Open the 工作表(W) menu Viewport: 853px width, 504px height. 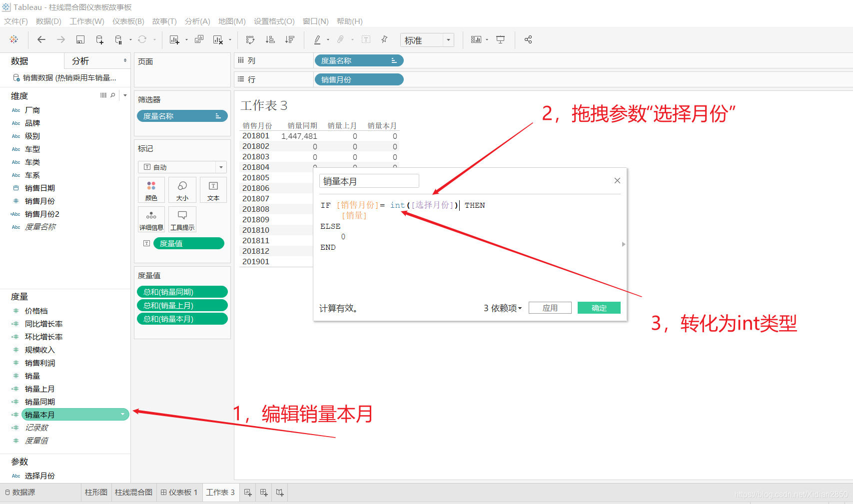tap(87, 21)
